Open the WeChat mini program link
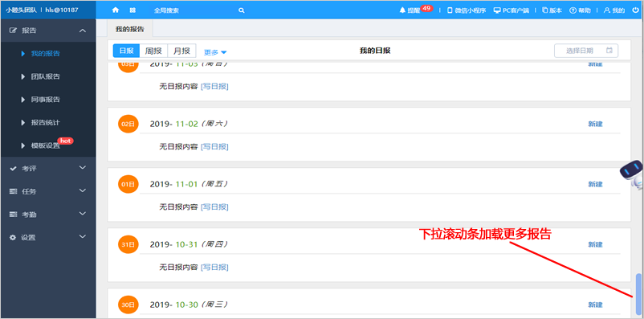The width and height of the screenshot is (644, 319). pos(467,10)
